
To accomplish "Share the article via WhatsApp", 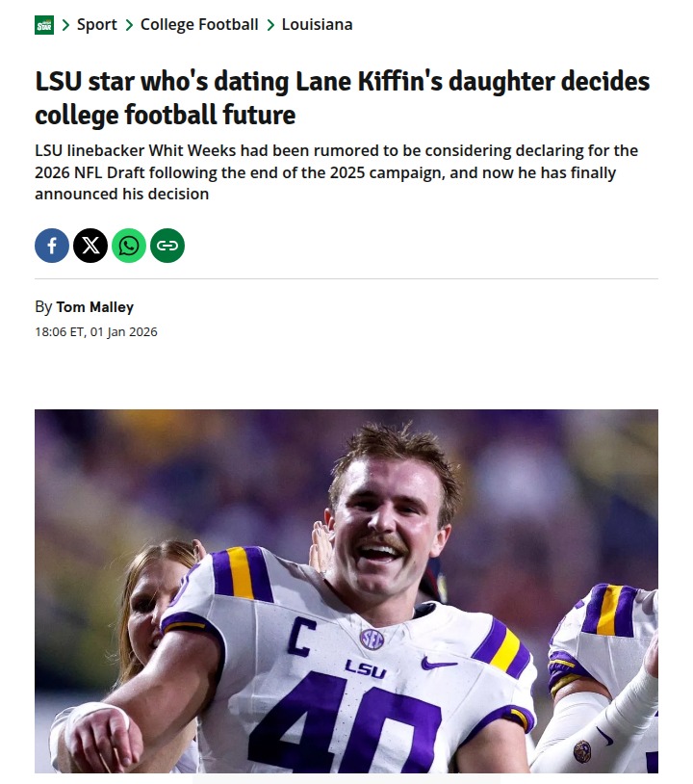I will click(129, 246).
